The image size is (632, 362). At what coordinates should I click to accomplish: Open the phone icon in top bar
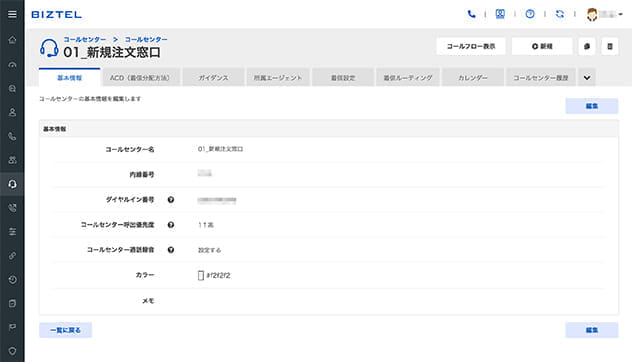point(471,14)
